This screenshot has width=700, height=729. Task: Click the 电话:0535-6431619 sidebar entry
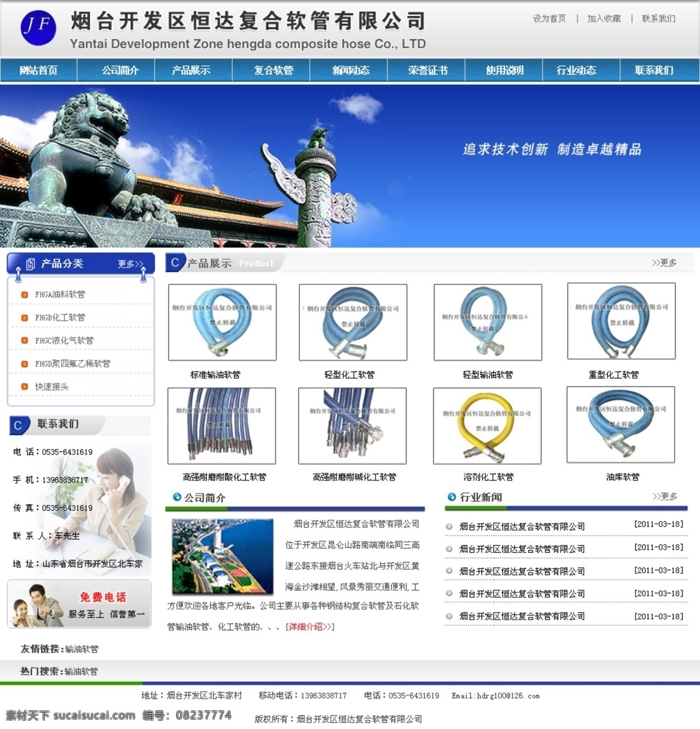pyautogui.click(x=53, y=452)
